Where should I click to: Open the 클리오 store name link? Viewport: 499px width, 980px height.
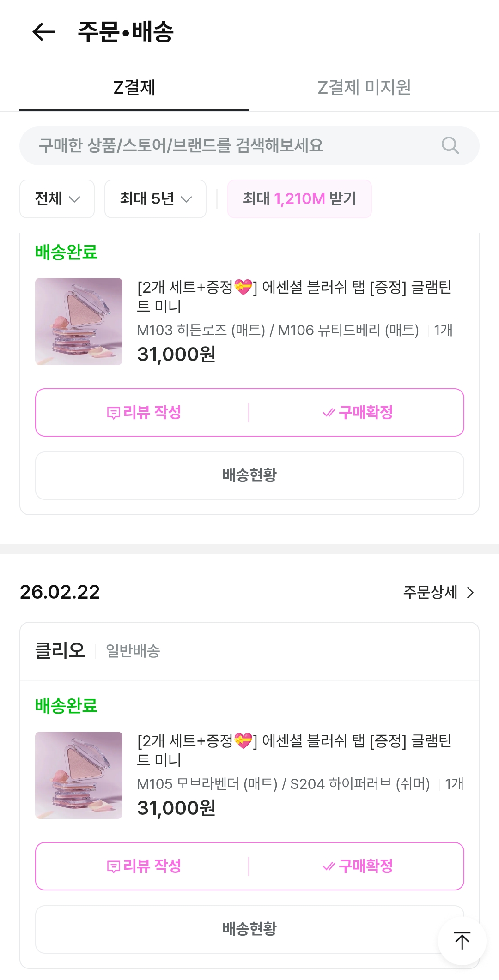(x=60, y=651)
